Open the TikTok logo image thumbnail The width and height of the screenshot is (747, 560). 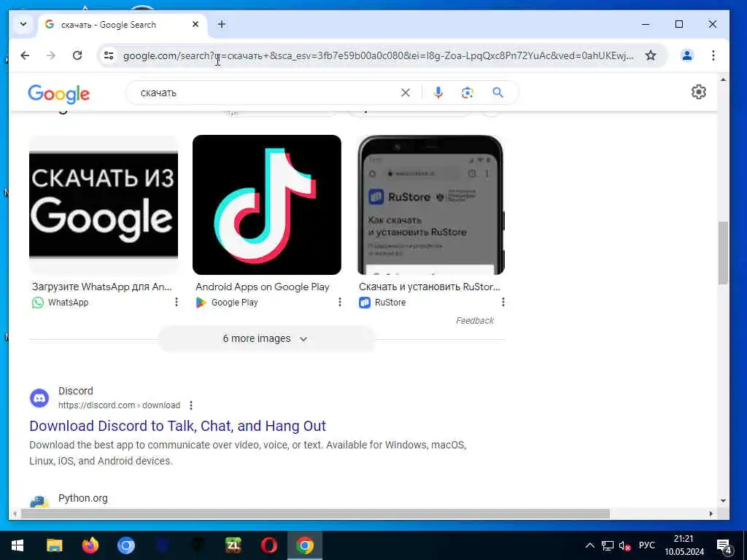click(267, 205)
